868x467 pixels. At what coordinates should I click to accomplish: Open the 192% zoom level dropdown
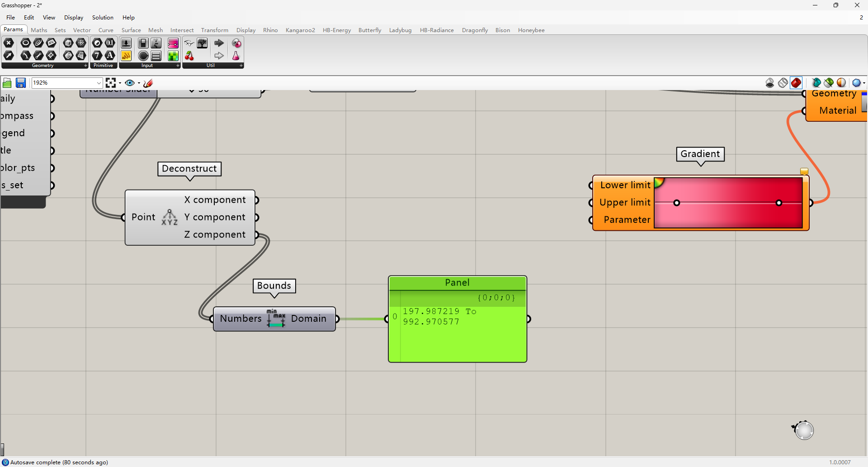[x=99, y=83]
